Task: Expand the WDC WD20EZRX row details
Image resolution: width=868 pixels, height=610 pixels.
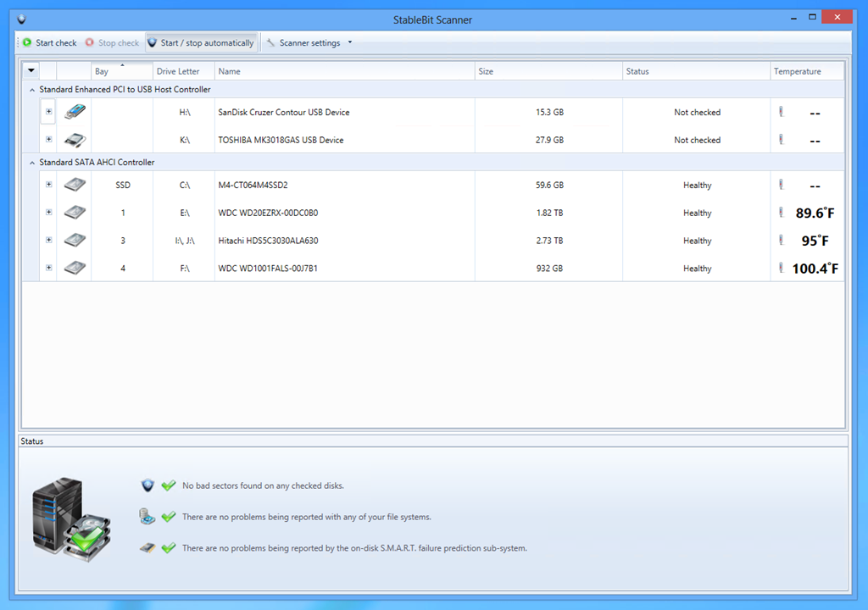Action: pyautogui.click(x=48, y=212)
